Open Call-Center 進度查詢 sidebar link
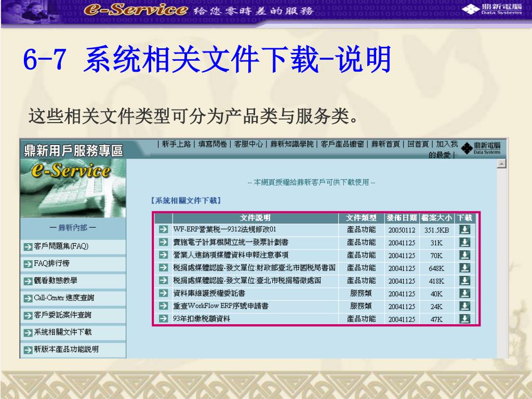The height and width of the screenshot is (399, 532). point(64,298)
